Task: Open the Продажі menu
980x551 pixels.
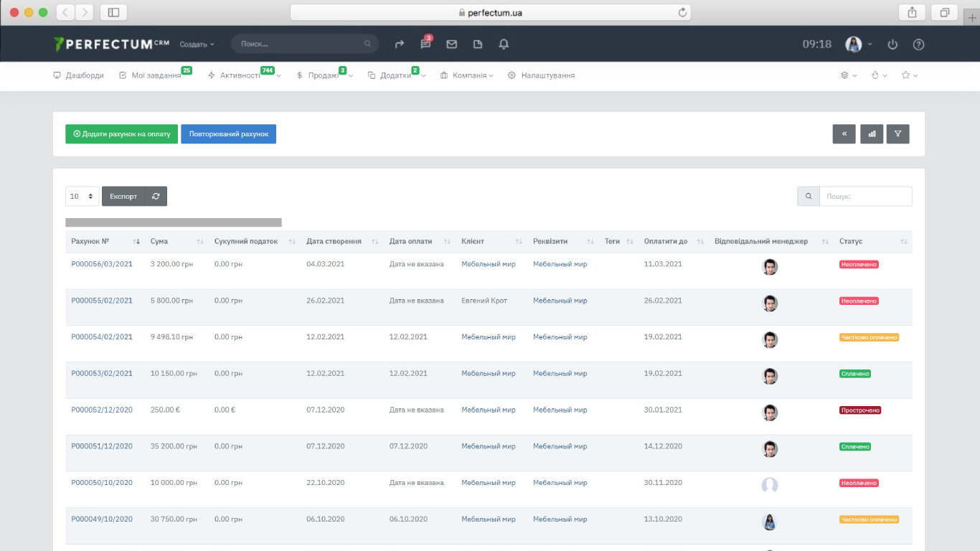Action: point(323,75)
